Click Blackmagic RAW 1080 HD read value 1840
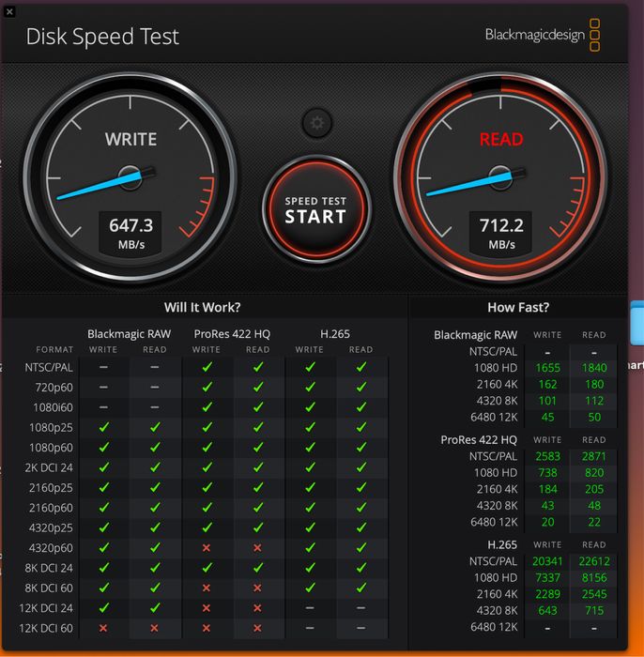This screenshot has height=657, width=644. (x=594, y=368)
